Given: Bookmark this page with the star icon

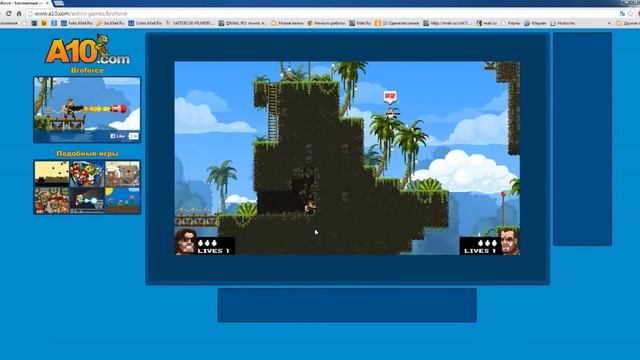Looking at the screenshot, I should pos(631,13).
